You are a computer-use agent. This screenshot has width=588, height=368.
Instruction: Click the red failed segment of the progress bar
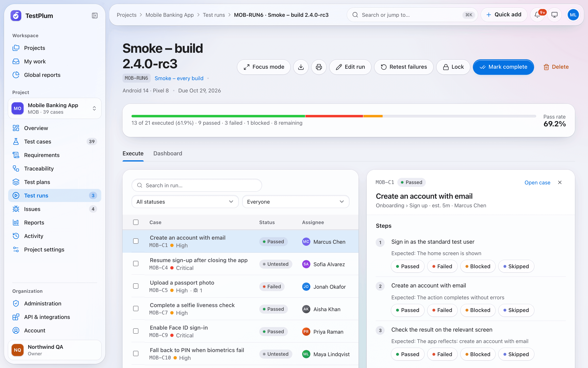pos(334,116)
